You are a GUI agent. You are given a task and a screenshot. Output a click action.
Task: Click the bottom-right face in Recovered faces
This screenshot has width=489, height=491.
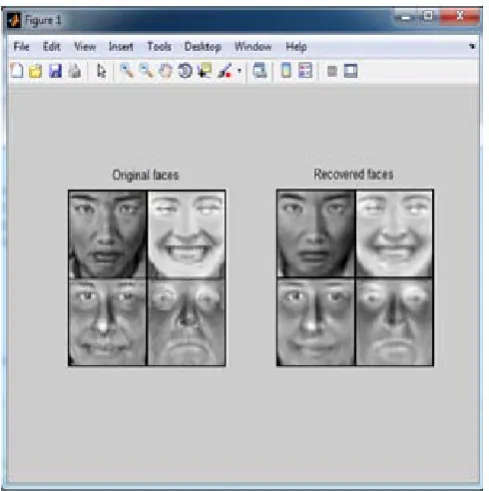(394, 322)
